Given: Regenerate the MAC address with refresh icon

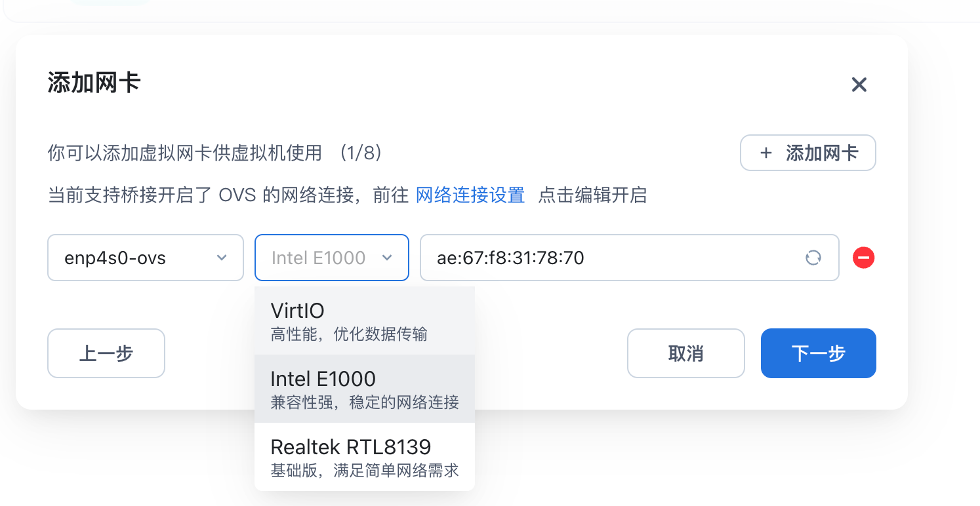Looking at the screenshot, I should point(813,258).
